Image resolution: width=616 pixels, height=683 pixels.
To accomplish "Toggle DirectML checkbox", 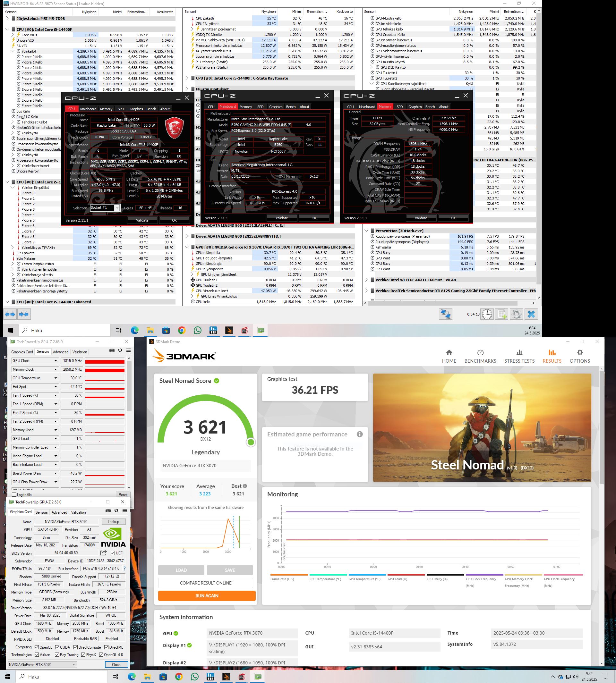I will point(106,647).
